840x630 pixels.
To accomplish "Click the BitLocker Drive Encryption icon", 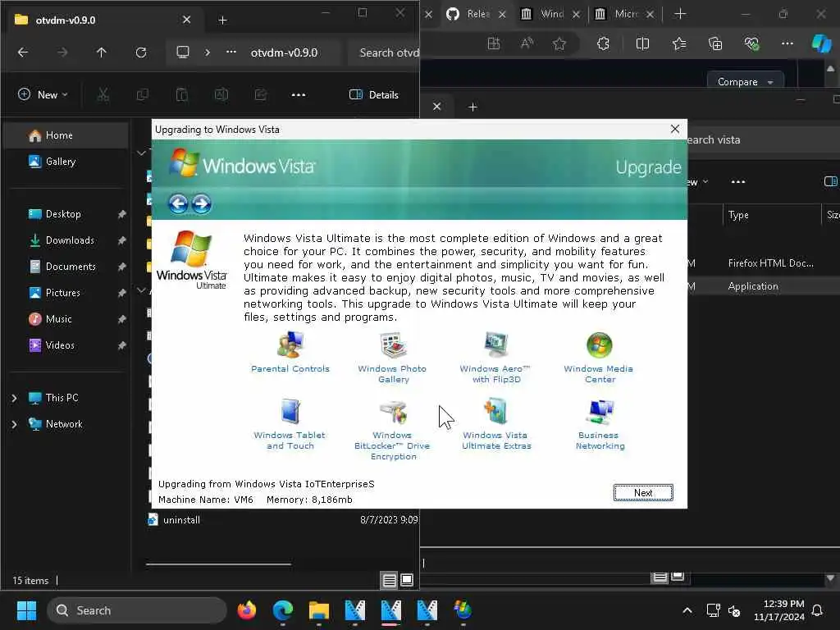I will coord(393,412).
